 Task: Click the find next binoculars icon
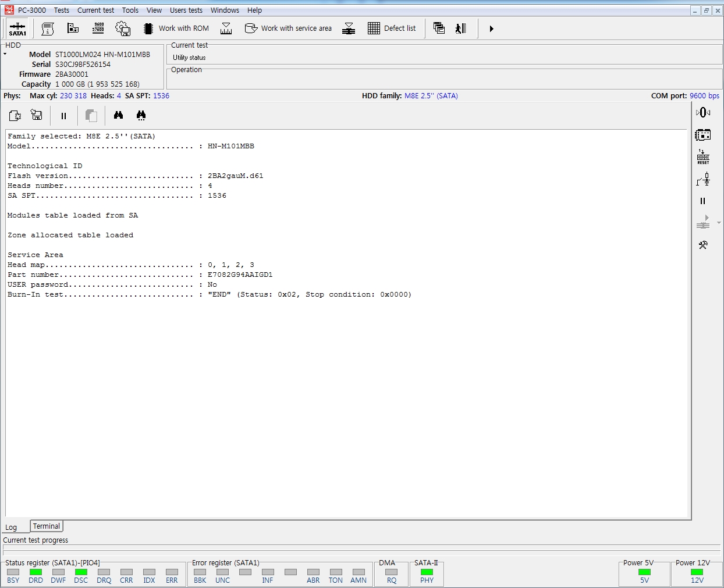(141, 115)
